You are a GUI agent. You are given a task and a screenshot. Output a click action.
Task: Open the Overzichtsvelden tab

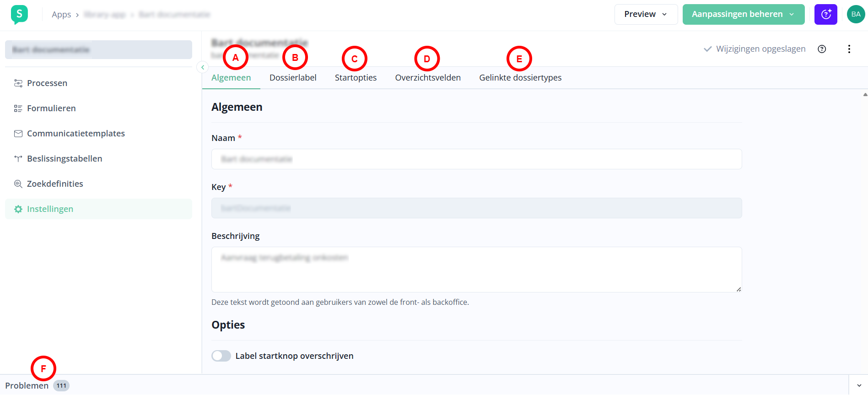click(427, 78)
